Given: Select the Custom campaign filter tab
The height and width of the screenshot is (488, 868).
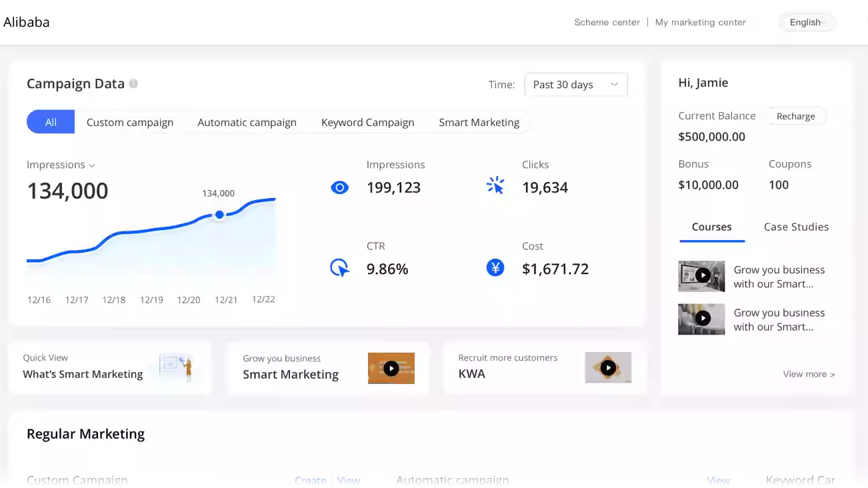Looking at the screenshot, I should point(130,122).
